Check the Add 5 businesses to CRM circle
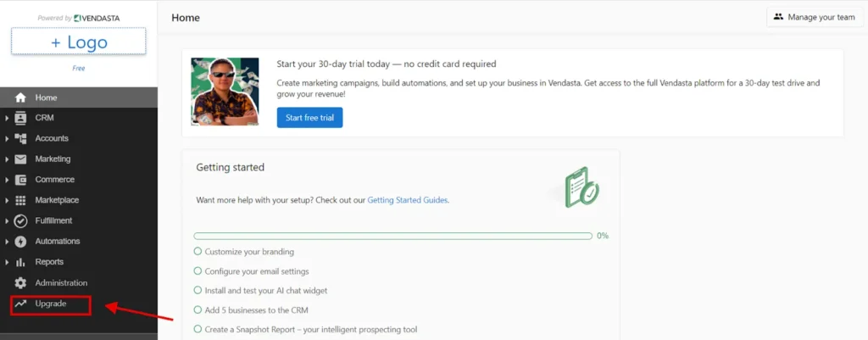 [x=198, y=309]
